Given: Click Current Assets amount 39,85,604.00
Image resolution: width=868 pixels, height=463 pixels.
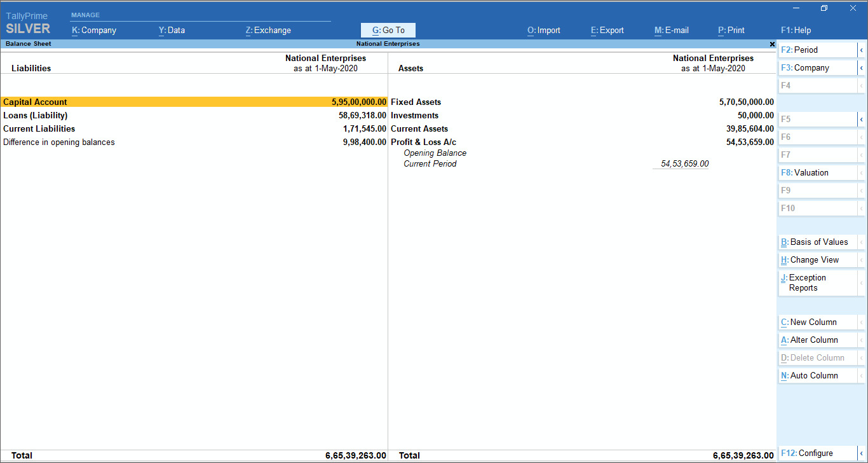Looking at the screenshot, I should point(750,128).
